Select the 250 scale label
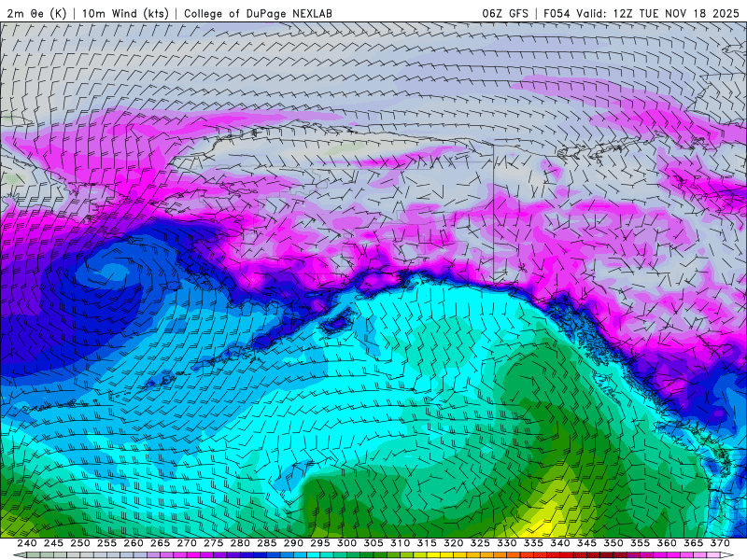747x560 pixels. point(80,543)
